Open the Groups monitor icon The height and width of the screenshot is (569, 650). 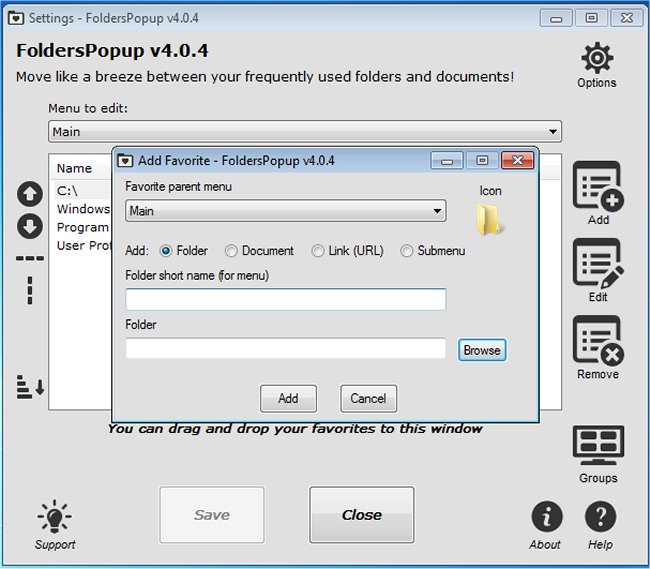598,446
